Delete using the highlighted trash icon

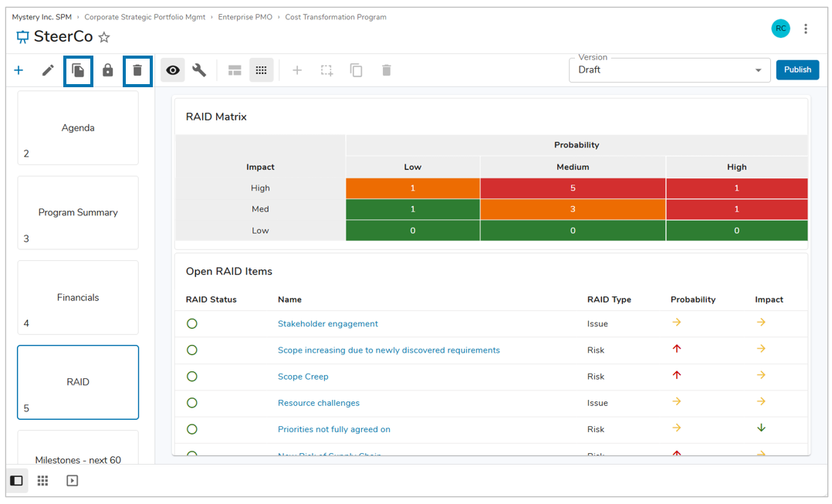tap(137, 70)
